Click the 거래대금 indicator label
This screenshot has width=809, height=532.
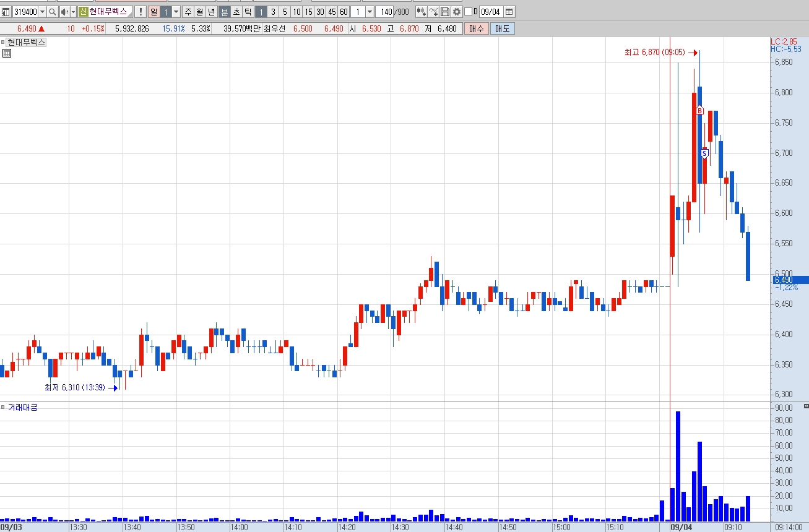pyautogui.click(x=22, y=407)
